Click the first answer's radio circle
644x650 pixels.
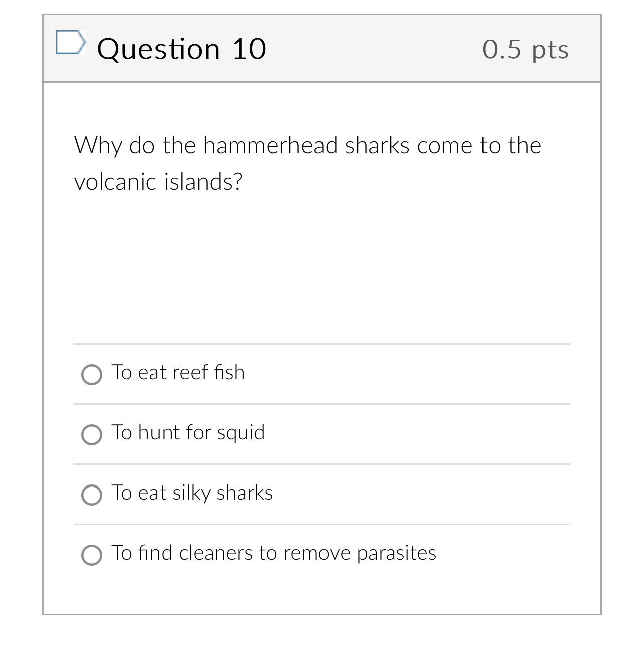(x=92, y=375)
